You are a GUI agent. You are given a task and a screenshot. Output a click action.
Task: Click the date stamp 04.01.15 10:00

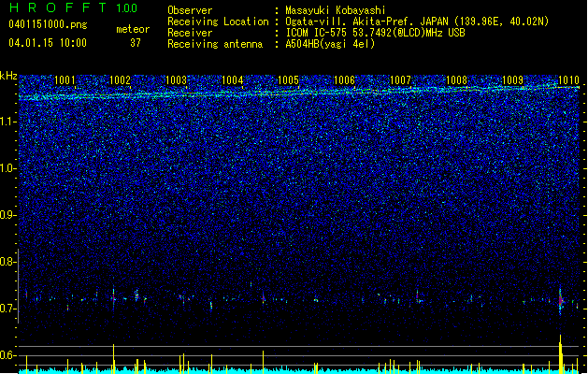(x=48, y=43)
